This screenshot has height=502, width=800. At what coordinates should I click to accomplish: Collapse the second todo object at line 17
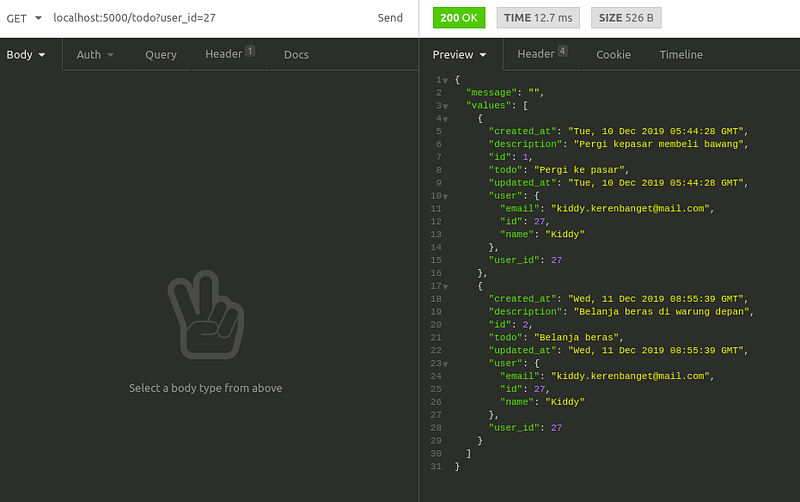point(445,287)
